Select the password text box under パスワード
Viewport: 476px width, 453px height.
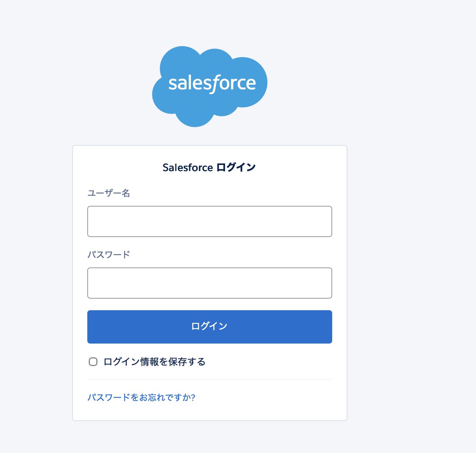point(210,283)
